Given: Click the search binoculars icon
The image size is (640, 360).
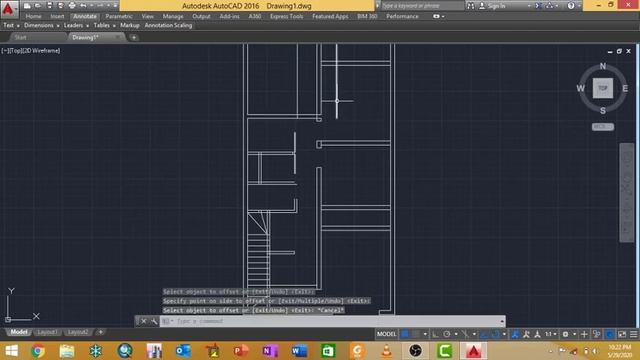Looking at the screenshot, I should [x=471, y=6].
